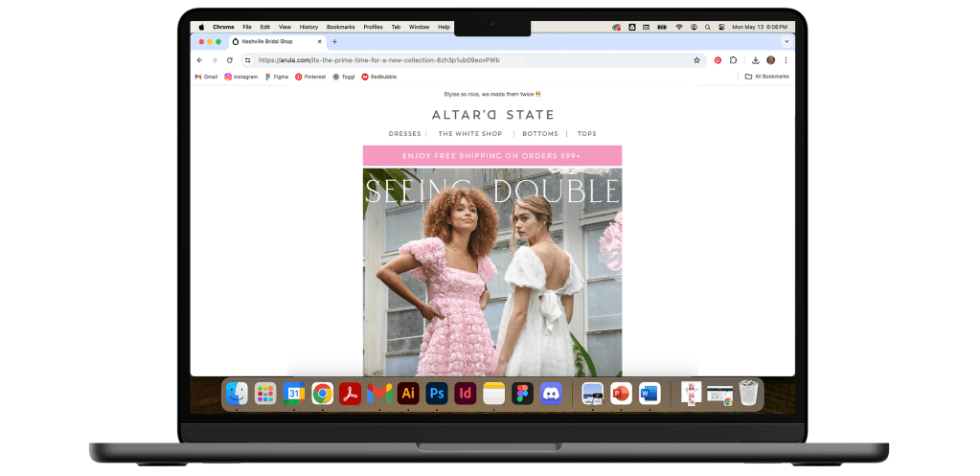Open the Bookmarks menu
Viewport: 980px width, 476px height.
tap(341, 27)
